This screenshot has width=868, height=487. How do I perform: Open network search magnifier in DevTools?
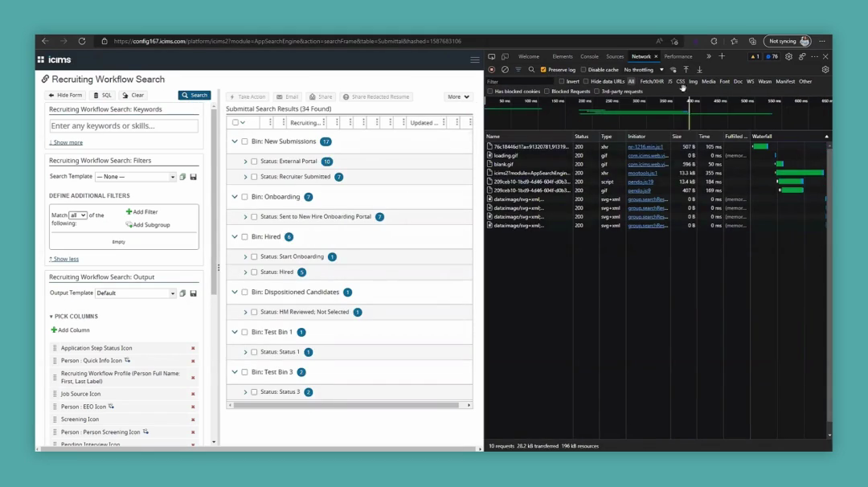pyautogui.click(x=531, y=70)
